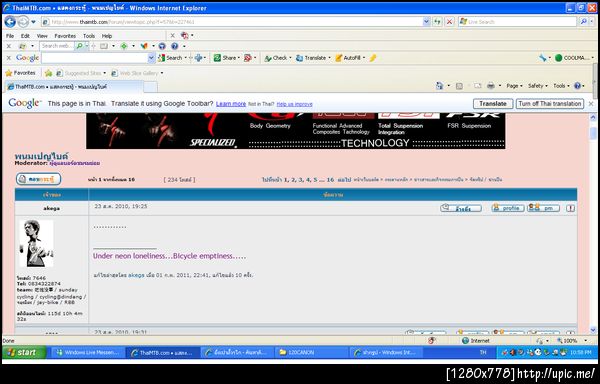Click the Search web toolbar field
Image resolution: width=600 pixels, height=384 pixels.
tap(57, 46)
